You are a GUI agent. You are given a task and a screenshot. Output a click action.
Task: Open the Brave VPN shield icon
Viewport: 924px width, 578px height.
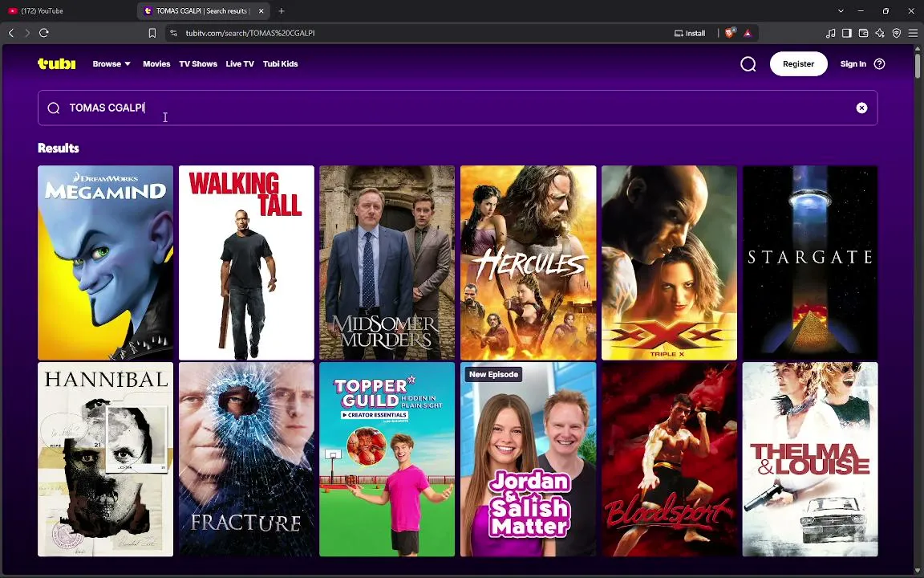coord(896,33)
